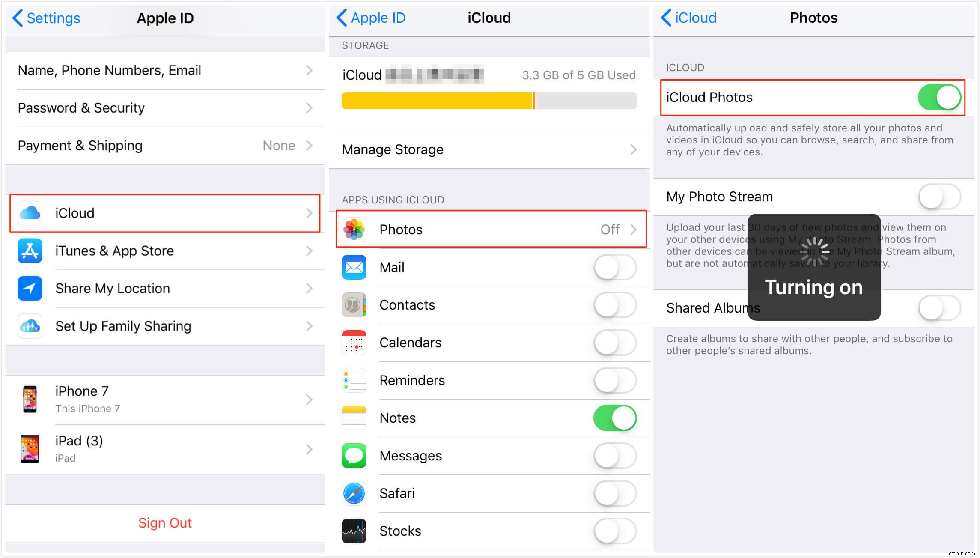This screenshot has width=980, height=558.
Task: Select Photos tab in iCloud settings
Action: [x=489, y=229]
